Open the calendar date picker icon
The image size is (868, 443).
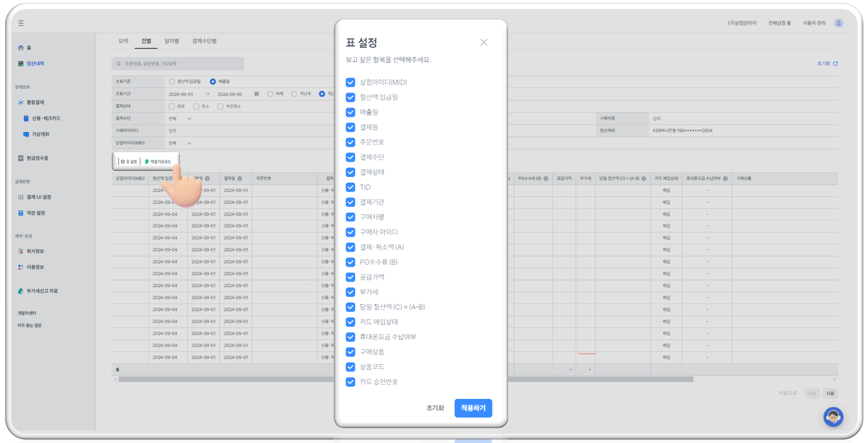coord(257,94)
